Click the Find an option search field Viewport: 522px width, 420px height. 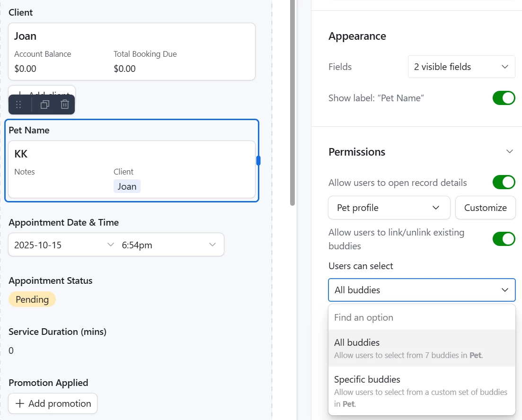click(421, 317)
